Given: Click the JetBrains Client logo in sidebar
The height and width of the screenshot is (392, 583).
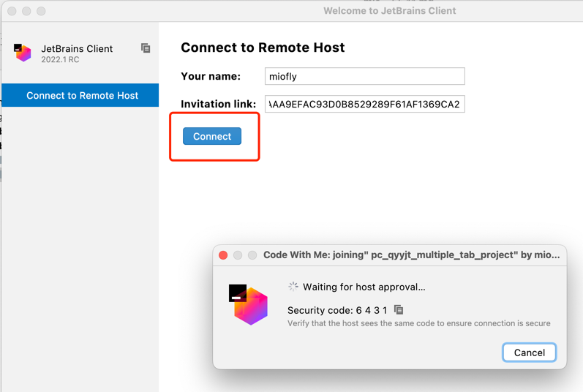Looking at the screenshot, I should point(22,53).
